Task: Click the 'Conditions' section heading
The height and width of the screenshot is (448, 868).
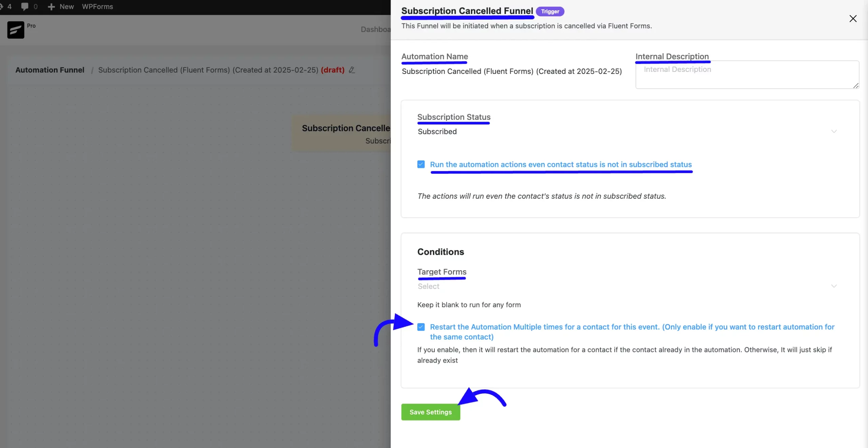Action: click(x=440, y=252)
